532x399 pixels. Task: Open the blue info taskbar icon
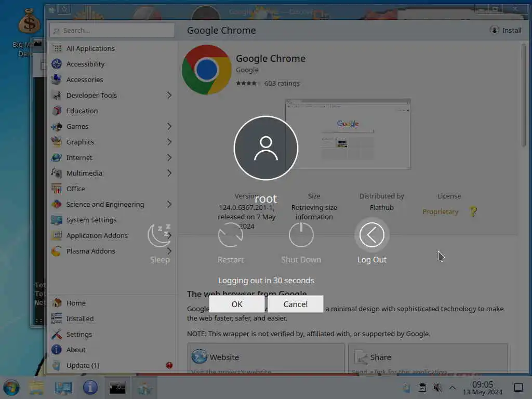pyautogui.click(x=90, y=388)
